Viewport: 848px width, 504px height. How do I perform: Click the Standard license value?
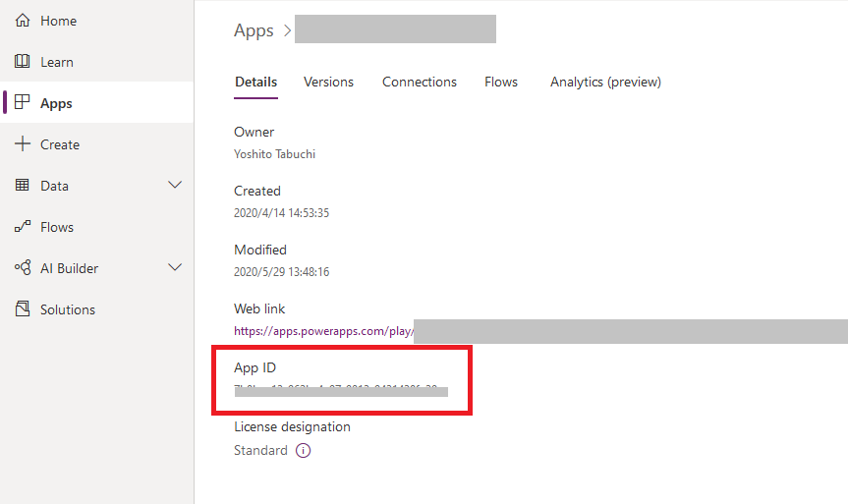tap(260, 451)
